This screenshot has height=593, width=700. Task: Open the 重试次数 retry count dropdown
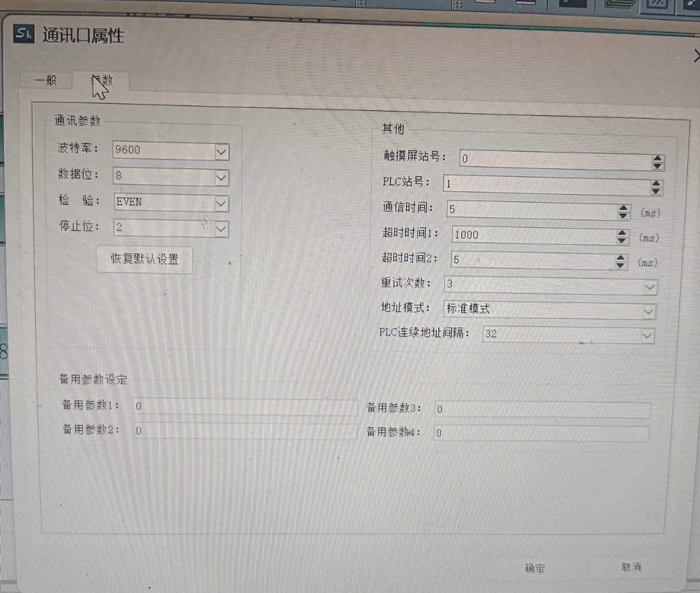(x=649, y=287)
